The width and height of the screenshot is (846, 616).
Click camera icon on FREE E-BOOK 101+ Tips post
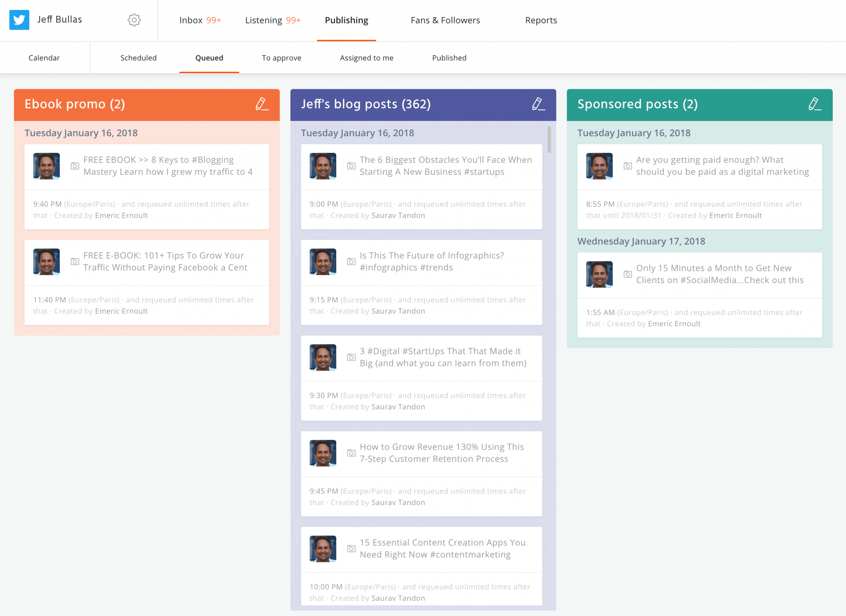[75, 262]
